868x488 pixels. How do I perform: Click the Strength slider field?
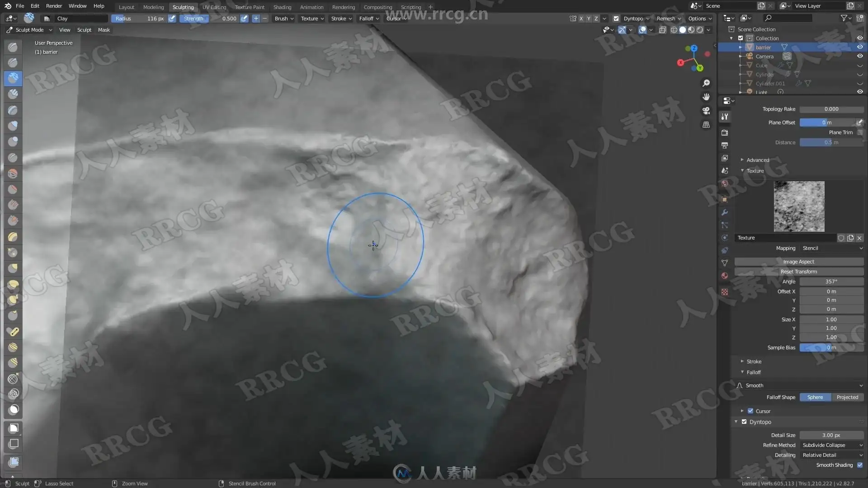point(210,19)
